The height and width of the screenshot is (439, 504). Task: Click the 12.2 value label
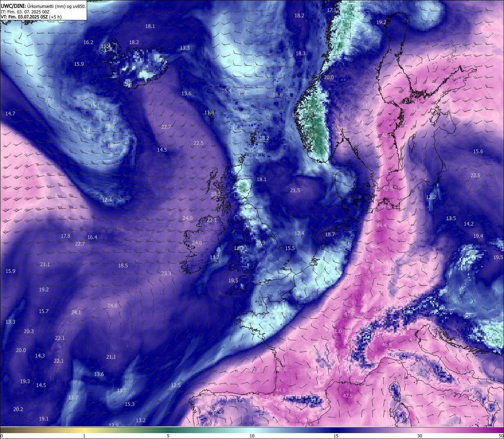click(x=431, y=197)
